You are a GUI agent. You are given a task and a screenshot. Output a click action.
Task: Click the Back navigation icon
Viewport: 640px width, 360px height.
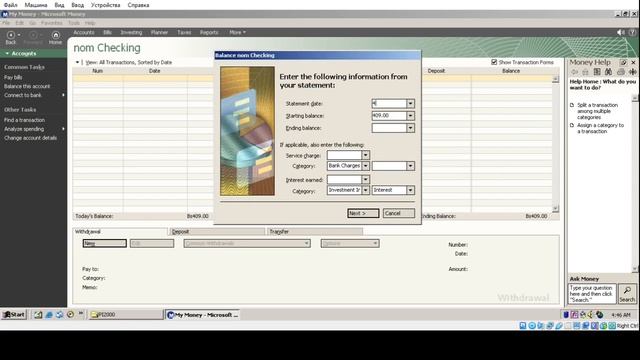click(11, 35)
